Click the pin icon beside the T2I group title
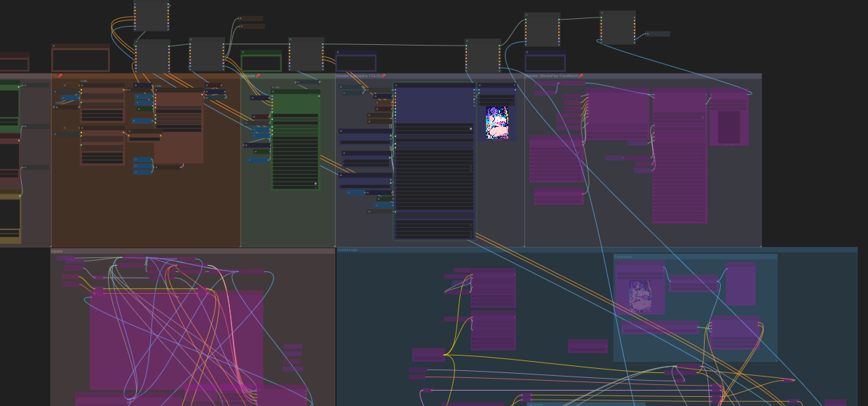The image size is (868, 406). click(60, 76)
